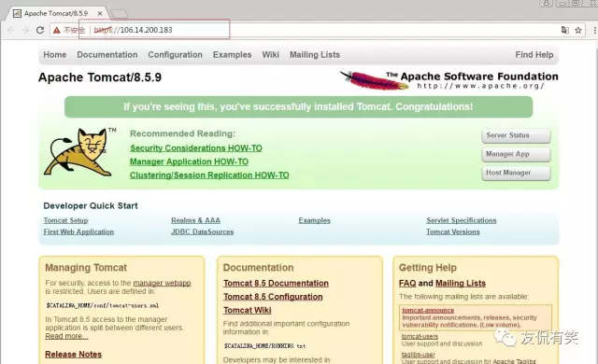This screenshot has width=598, height=364.
Task: Close the Apache Tomcat/8.5.9 tab
Action: tap(100, 13)
